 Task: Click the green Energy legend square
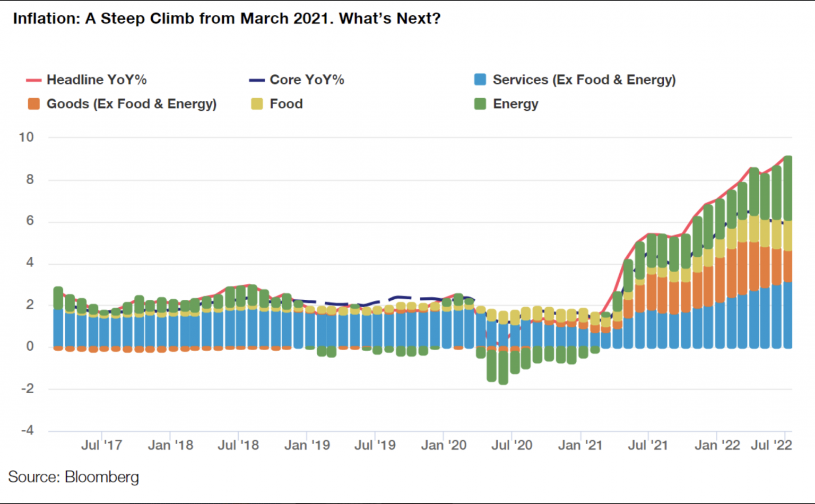pyautogui.click(x=480, y=104)
